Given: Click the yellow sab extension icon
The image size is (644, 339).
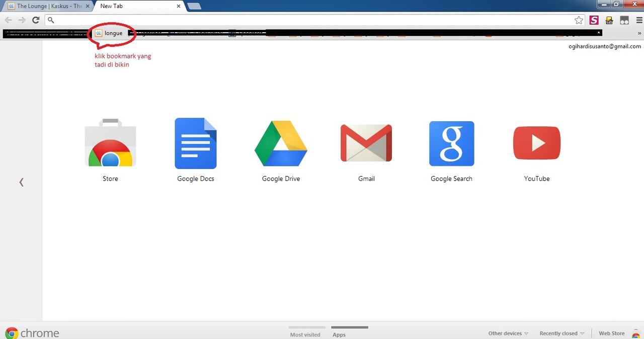Looking at the screenshot, I should coord(609,20).
